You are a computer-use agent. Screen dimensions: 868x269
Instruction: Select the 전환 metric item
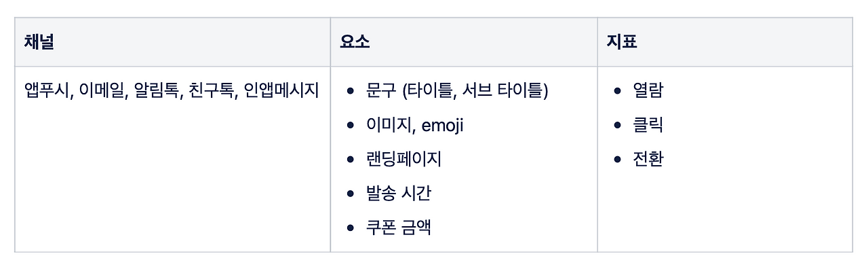pyautogui.click(x=648, y=159)
